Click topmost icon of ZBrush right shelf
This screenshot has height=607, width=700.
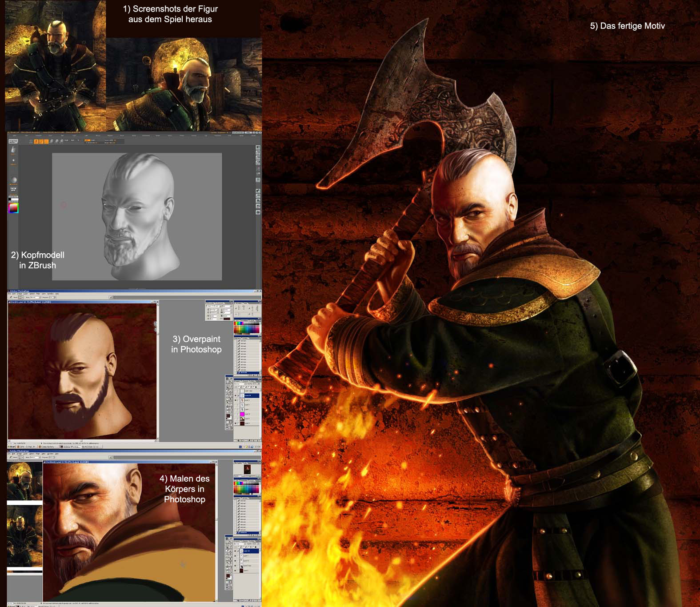[x=258, y=148]
